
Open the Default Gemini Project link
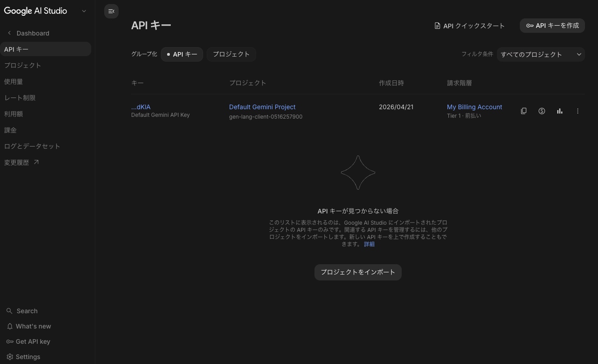pos(262,107)
